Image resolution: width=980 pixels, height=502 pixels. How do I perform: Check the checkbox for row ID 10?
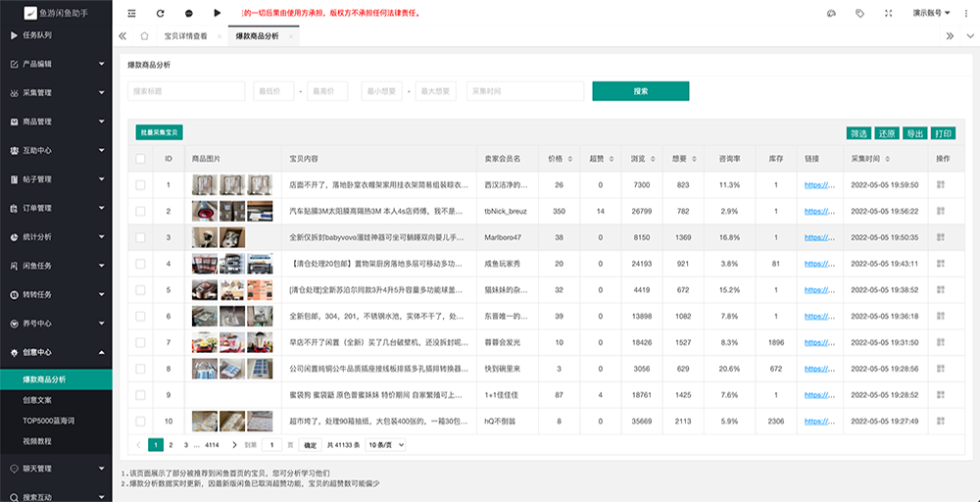(x=140, y=422)
